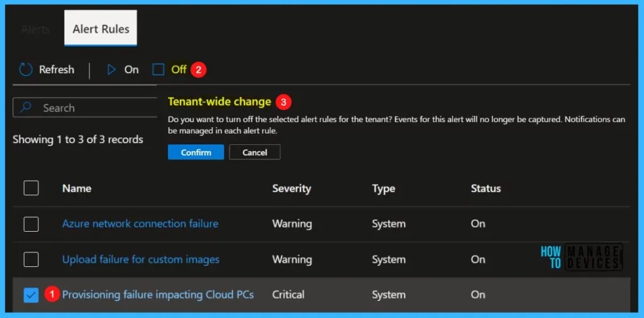Focus the Search input field

pos(85,108)
